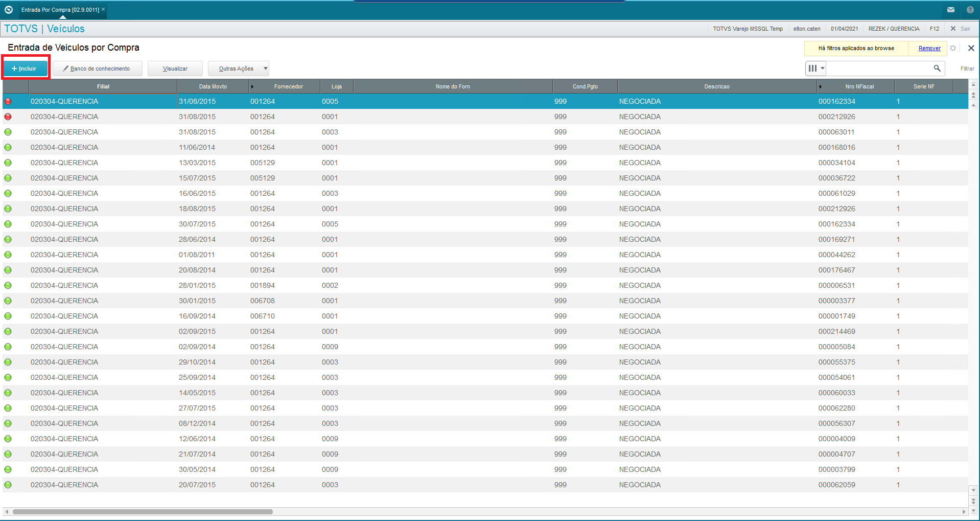Viewport: 980px width, 521px height.
Task: Click green status dot of NF 000036722 row
Action: click(8, 178)
